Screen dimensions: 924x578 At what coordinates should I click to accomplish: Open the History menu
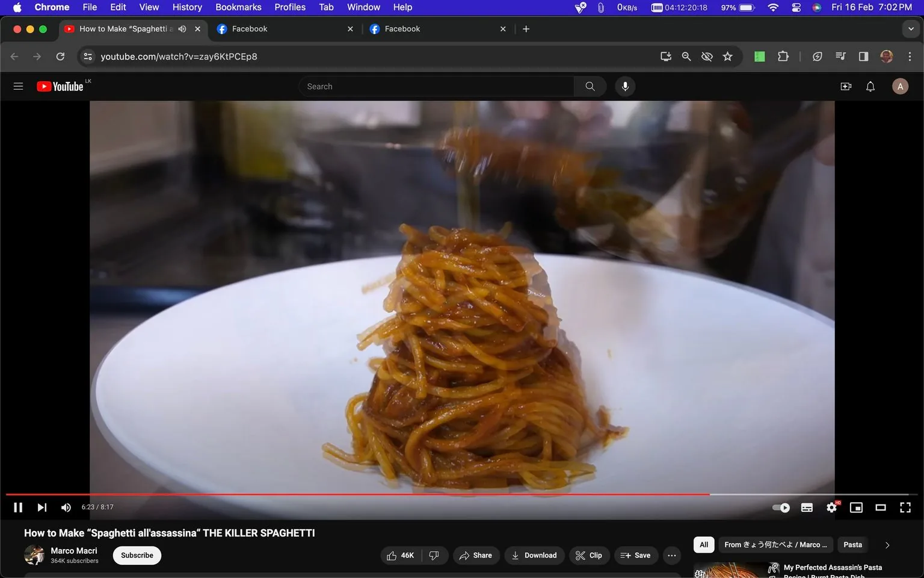(x=186, y=7)
